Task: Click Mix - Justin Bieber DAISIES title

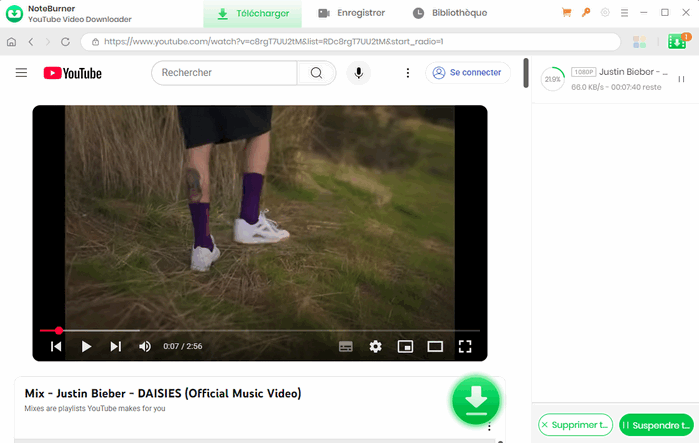Action: pos(163,394)
